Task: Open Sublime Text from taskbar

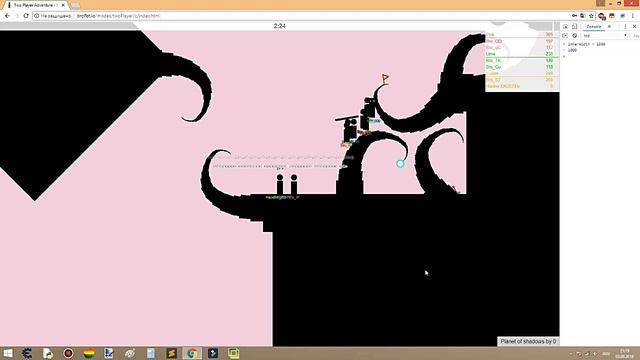Action: click(171, 353)
